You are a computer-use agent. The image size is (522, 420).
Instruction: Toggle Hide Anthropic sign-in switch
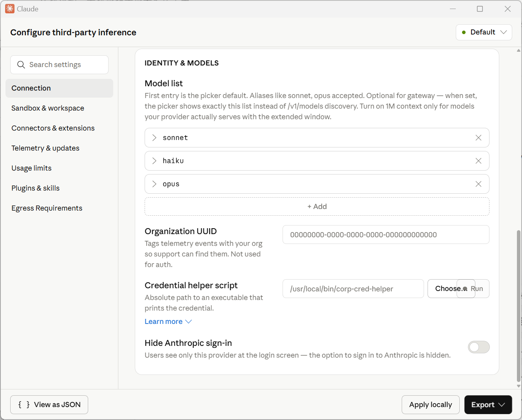click(479, 347)
